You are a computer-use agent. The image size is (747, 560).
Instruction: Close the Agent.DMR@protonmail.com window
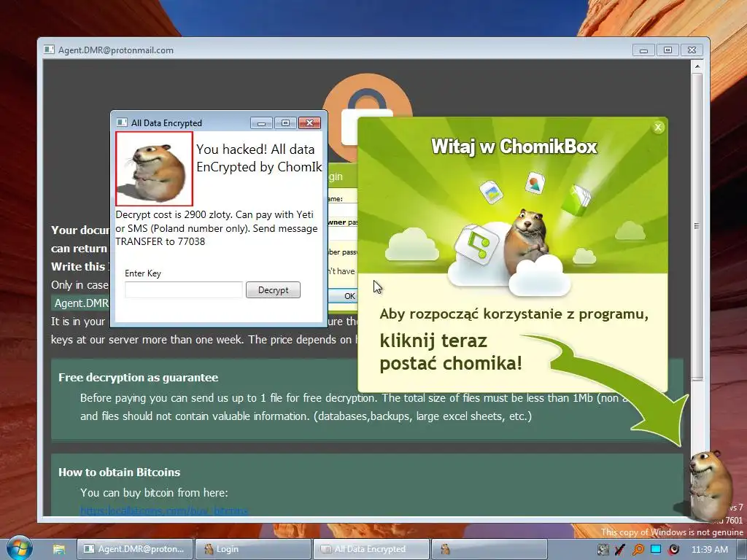point(692,50)
